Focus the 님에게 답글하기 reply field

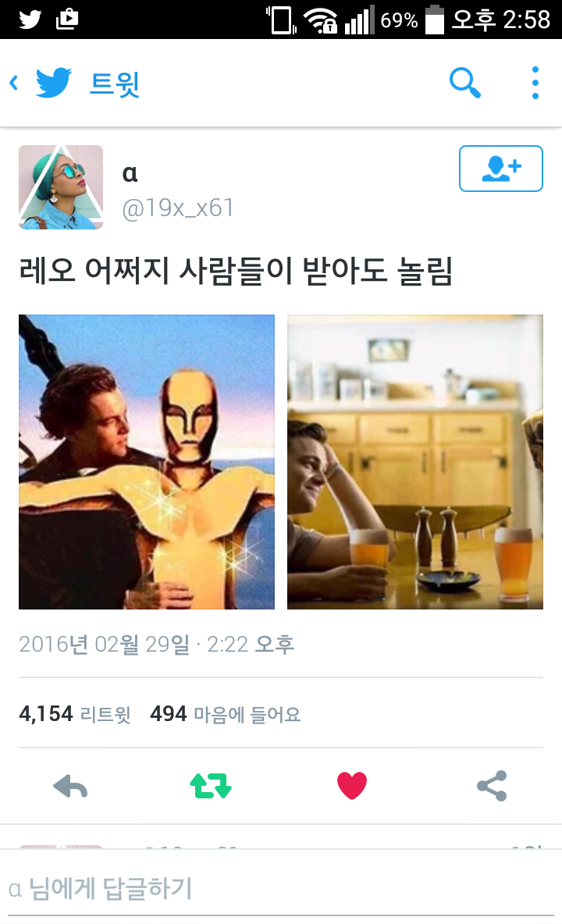(x=281, y=889)
